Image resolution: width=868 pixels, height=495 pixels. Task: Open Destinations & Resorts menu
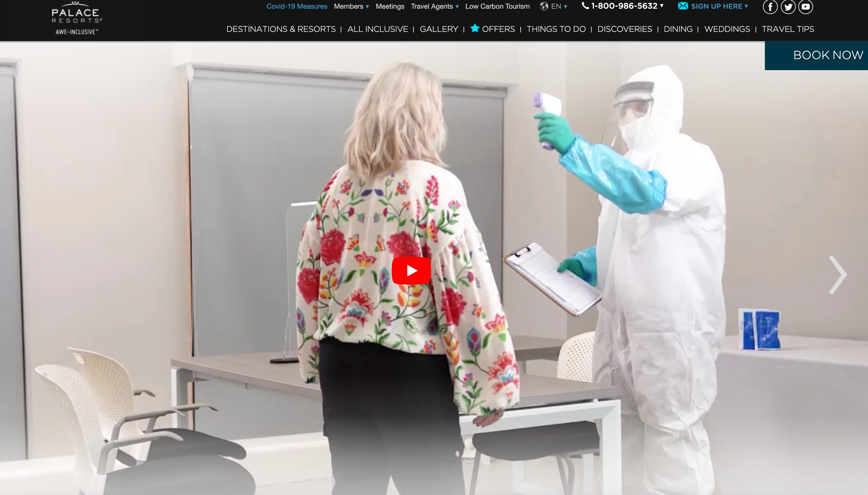point(281,29)
